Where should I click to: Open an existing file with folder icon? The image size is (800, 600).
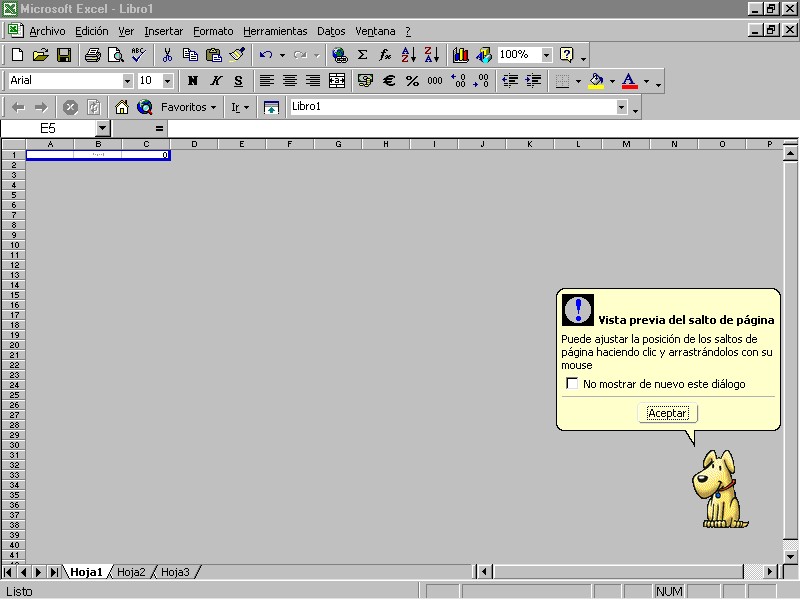click(x=40, y=55)
